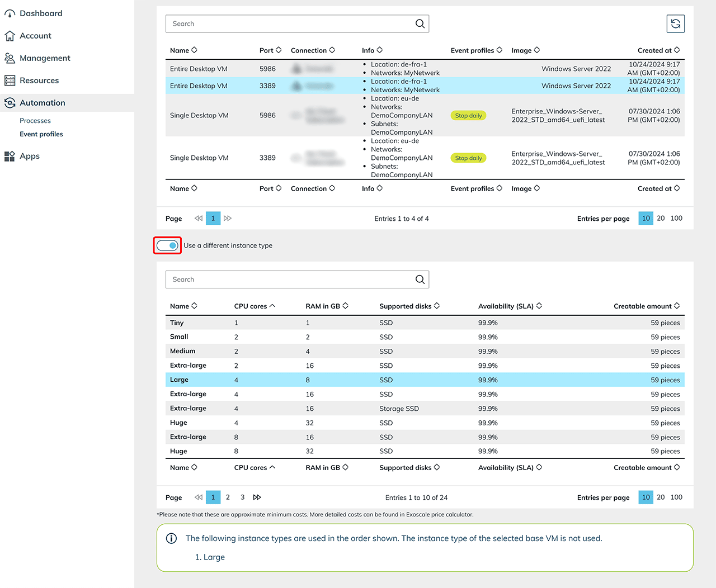This screenshot has width=716, height=588.
Task: Go to page 2 of instance types
Action: (228, 497)
